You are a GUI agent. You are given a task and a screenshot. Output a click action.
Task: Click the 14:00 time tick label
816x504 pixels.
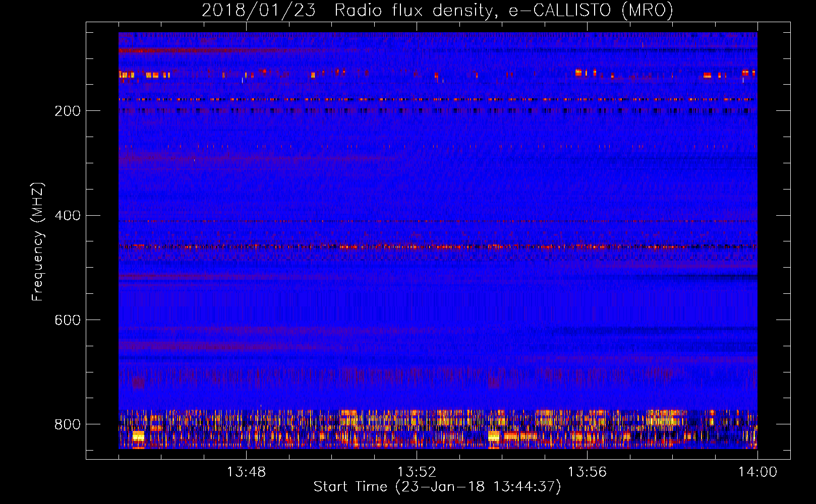pyautogui.click(x=757, y=472)
